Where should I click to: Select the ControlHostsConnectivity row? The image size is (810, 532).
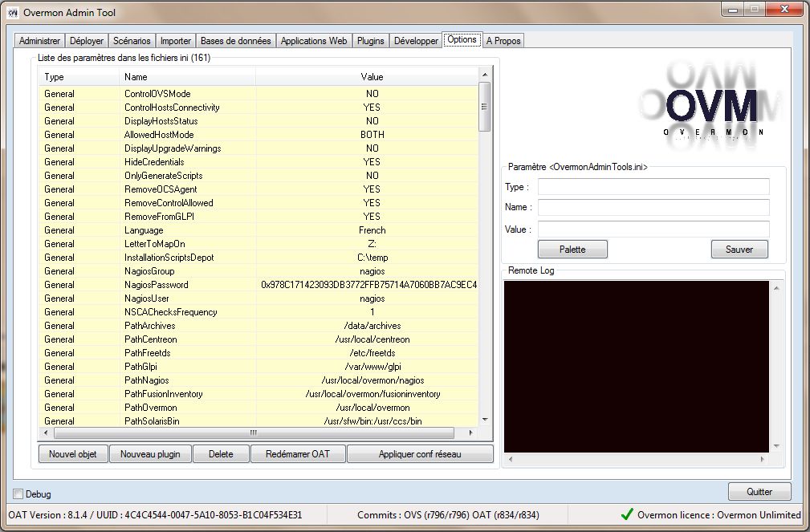coord(258,108)
